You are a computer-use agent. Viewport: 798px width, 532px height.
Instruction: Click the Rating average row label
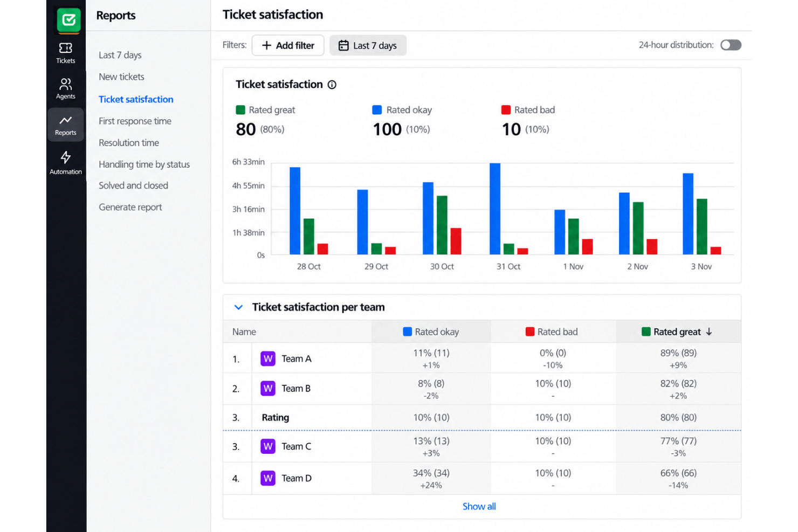click(x=276, y=418)
